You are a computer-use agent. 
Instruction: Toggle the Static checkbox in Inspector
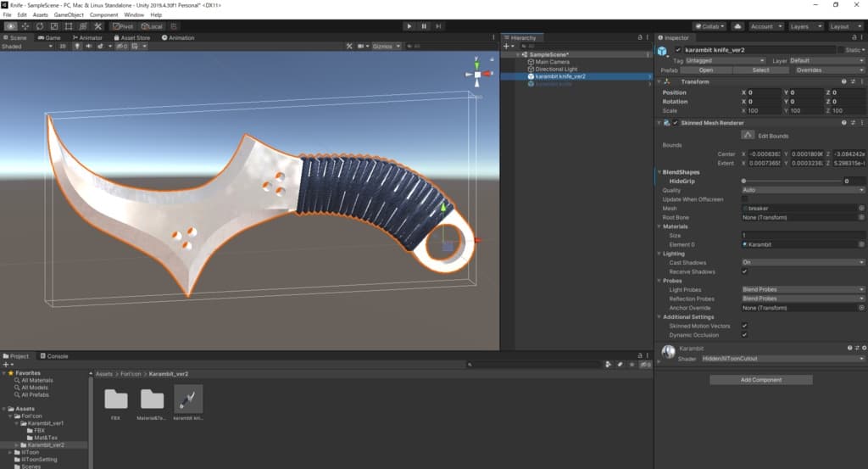[x=842, y=50]
